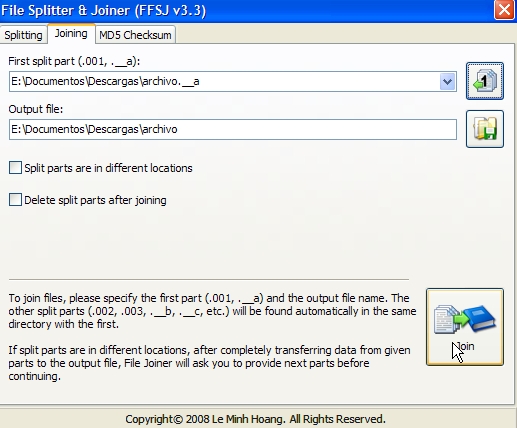
Task: Click the Join button with book icon
Action: click(465, 327)
